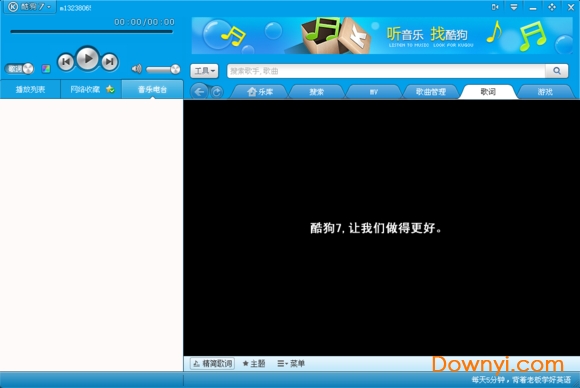Select the 歌词 lyrics tab
This screenshot has height=388, width=580.
(488, 92)
